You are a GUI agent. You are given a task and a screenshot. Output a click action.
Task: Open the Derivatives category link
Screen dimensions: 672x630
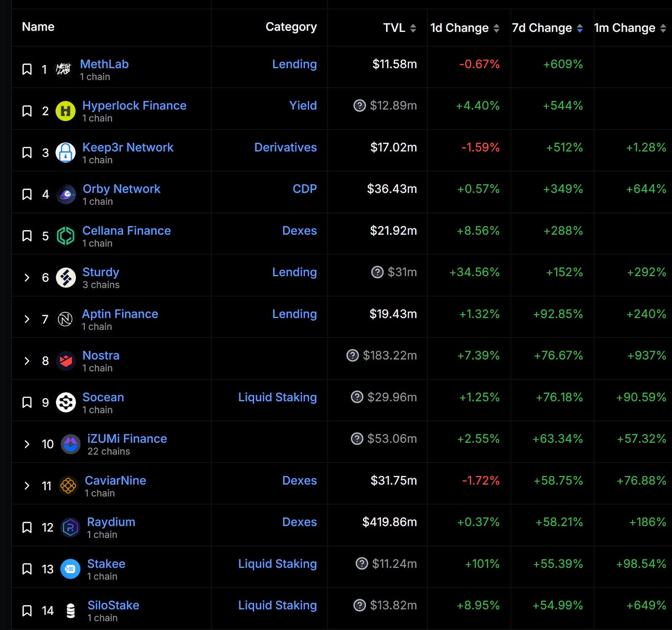point(286,147)
